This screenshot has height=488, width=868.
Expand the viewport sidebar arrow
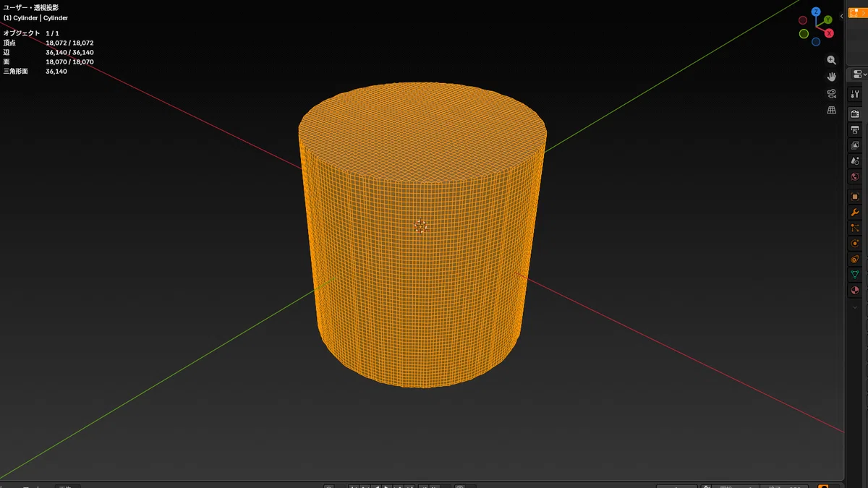(841, 16)
